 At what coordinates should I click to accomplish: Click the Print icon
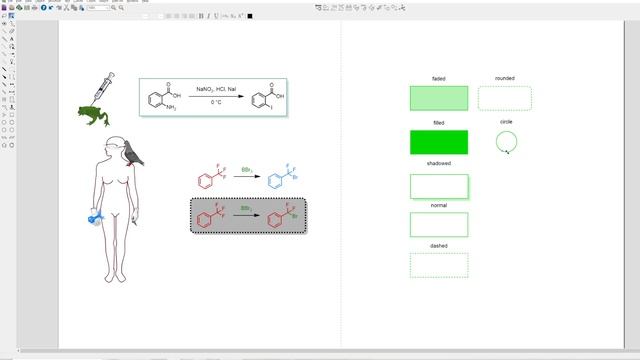pyautogui.click(x=35, y=8)
